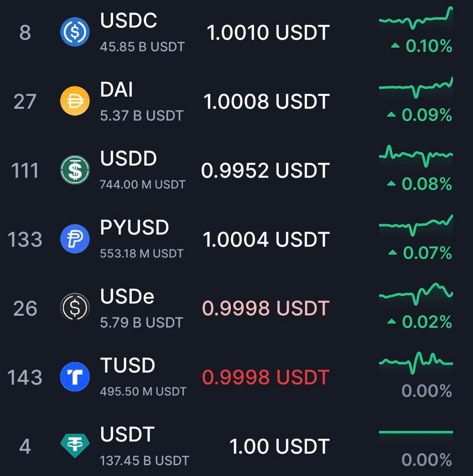
Task: Open the flat USDT sparkline chart
Action: click(x=416, y=432)
